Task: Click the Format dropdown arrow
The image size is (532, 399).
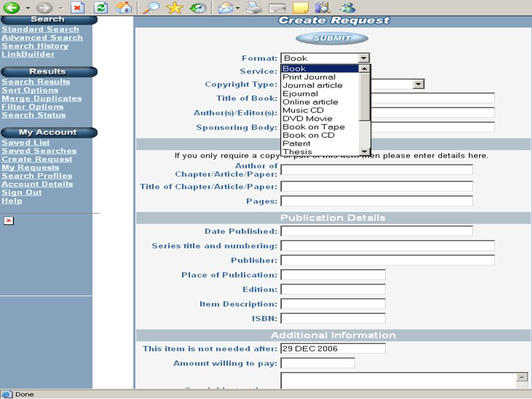Action: (364, 58)
